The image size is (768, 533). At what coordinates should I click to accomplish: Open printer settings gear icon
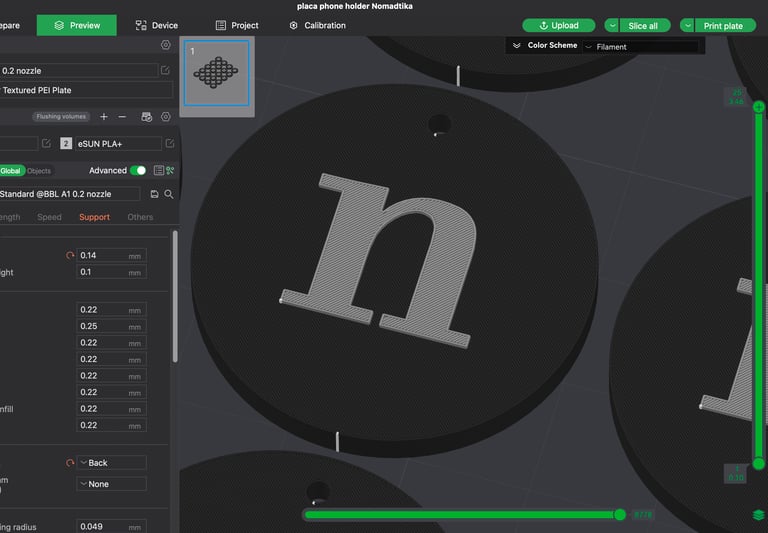165,45
